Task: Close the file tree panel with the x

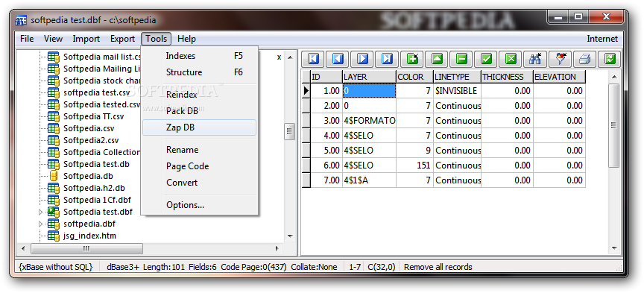Action: (x=279, y=57)
